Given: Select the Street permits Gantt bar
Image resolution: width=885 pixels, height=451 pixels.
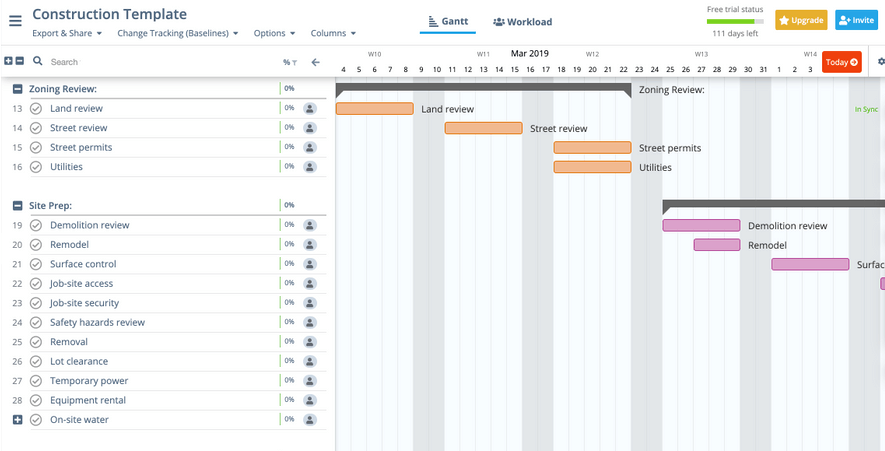Looking at the screenshot, I should pyautogui.click(x=593, y=147).
